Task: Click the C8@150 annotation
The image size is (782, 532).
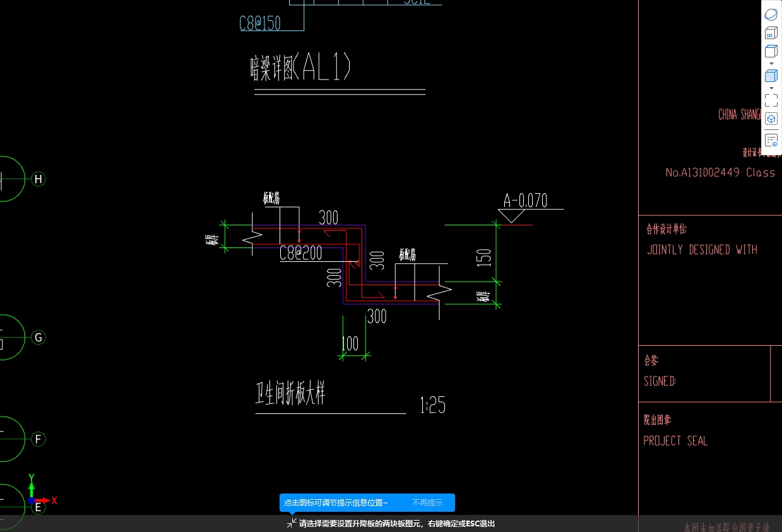Action: 259,23
